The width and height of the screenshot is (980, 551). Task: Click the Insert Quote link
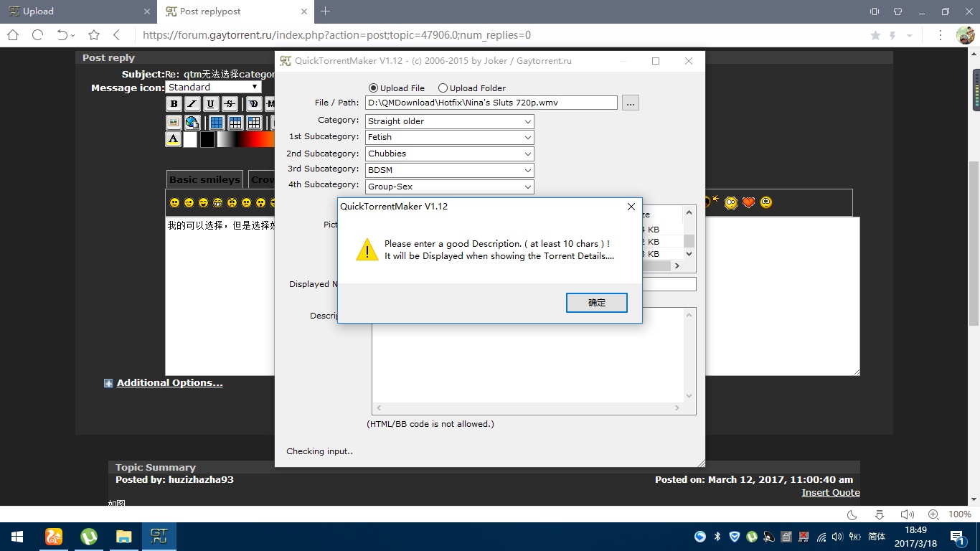(x=830, y=493)
